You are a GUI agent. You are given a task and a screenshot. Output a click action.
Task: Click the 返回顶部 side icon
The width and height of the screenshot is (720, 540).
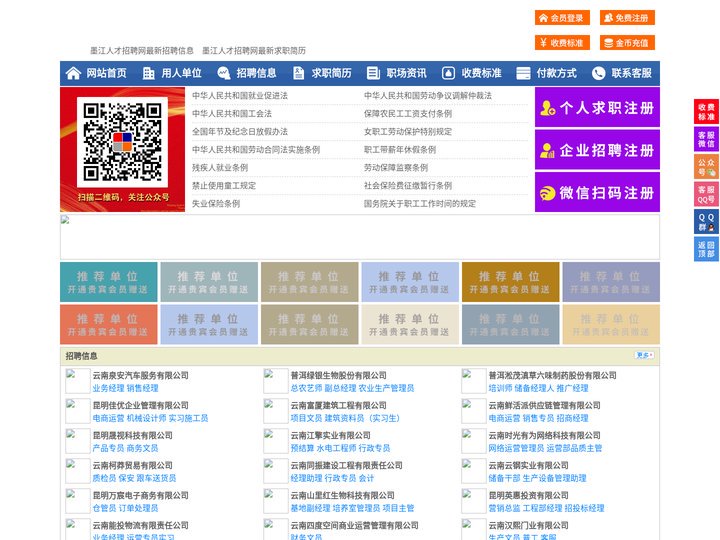(706, 249)
